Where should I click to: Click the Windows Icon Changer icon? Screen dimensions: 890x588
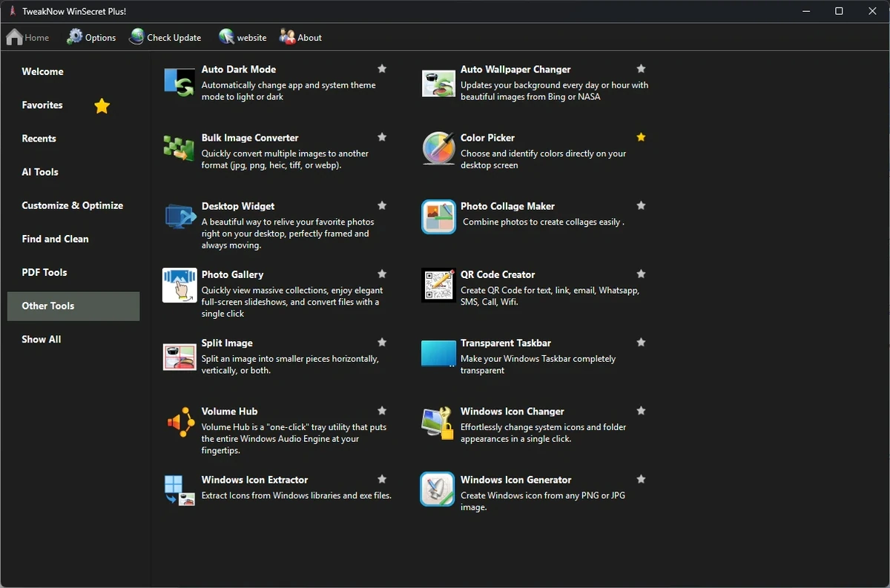(x=438, y=423)
